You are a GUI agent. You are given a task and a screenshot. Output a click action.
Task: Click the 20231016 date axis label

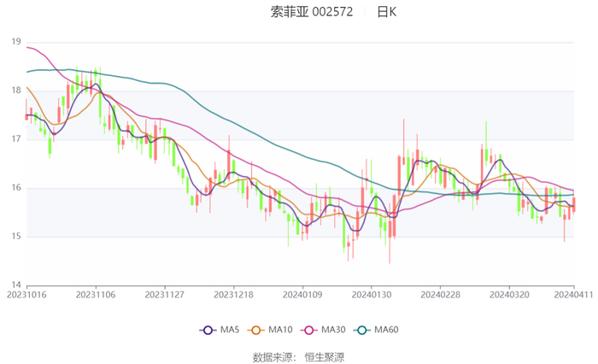[x=26, y=295]
